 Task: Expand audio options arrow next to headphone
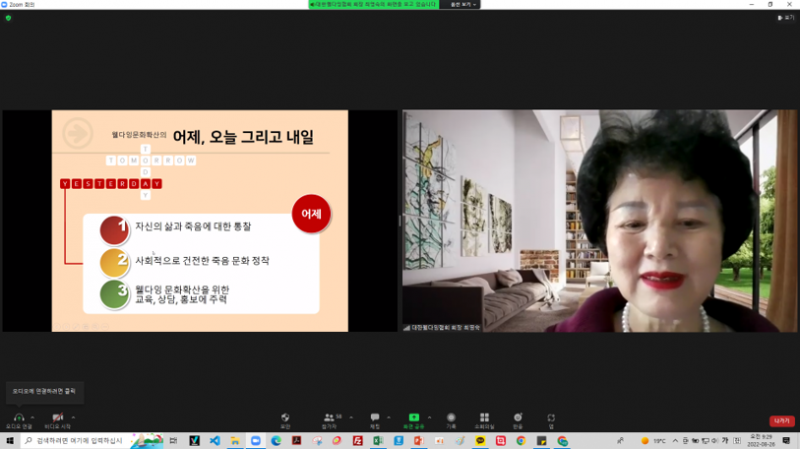point(33,416)
